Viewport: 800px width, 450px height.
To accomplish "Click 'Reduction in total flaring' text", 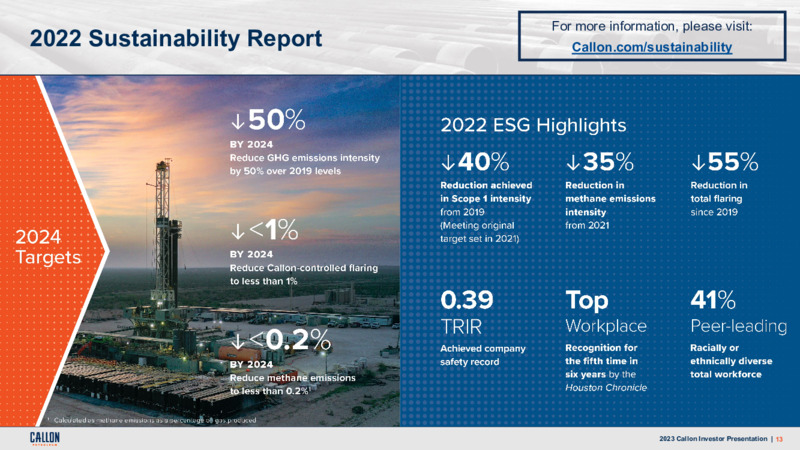I will coord(719,192).
